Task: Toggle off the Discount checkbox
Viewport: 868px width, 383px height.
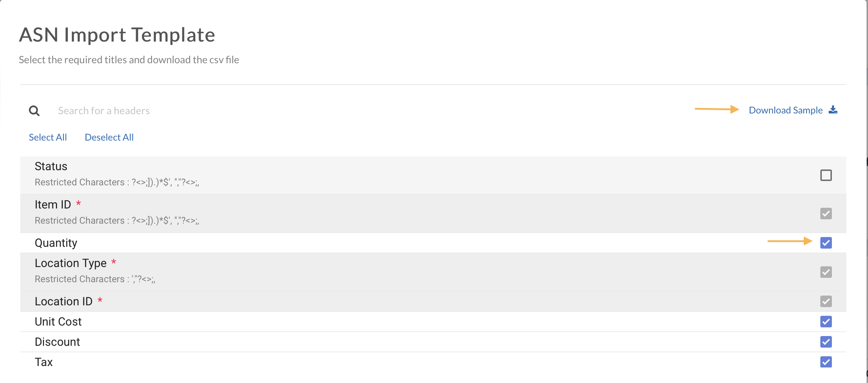Action: [826, 342]
